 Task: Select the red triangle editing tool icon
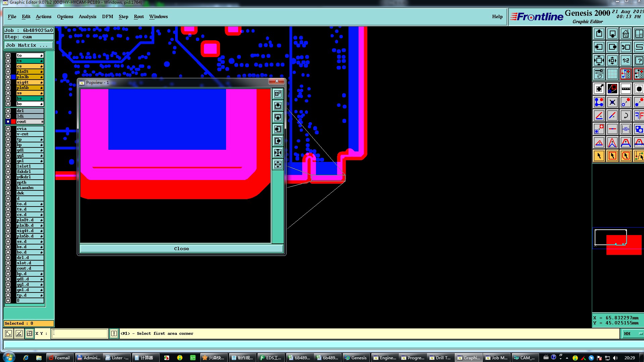(599, 142)
